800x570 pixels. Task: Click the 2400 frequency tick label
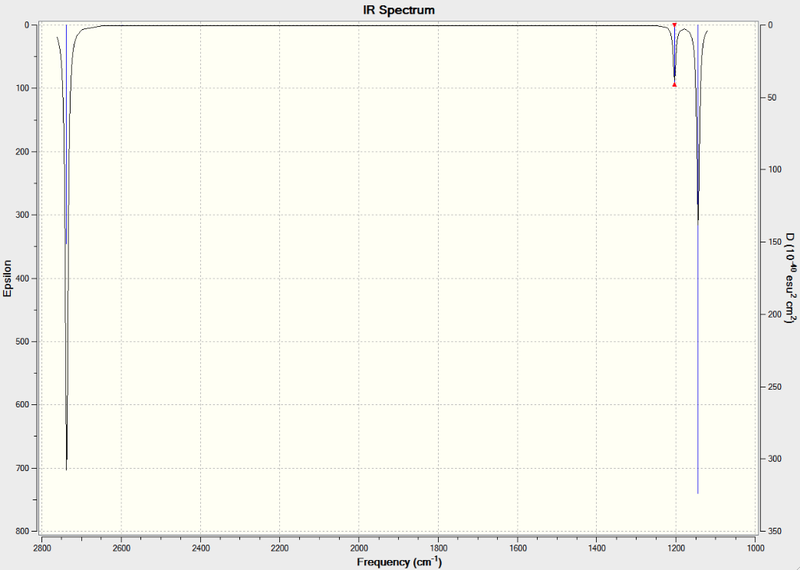pos(201,548)
